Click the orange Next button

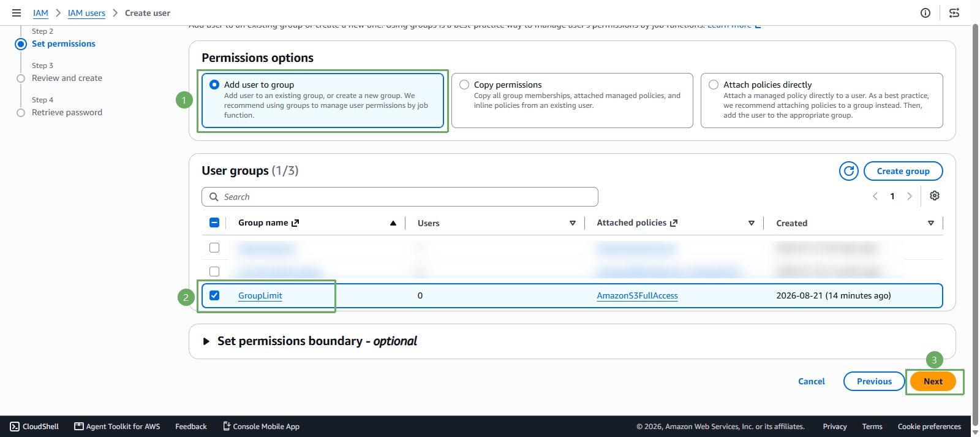933,381
